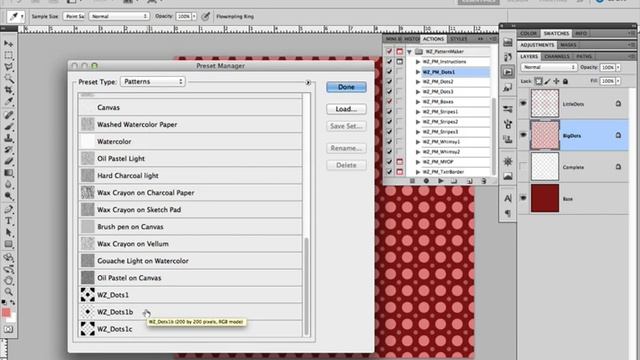Select the Type tool
640x360 pixels.
click(x=8, y=221)
